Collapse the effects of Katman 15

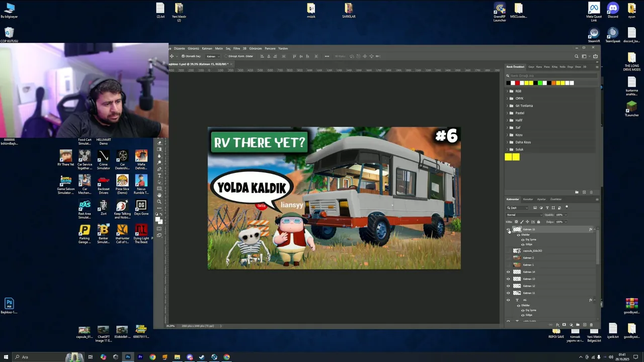pos(595,229)
